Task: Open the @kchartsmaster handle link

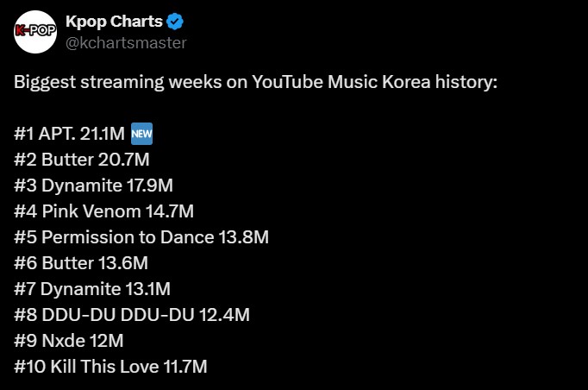Action: tap(126, 43)
